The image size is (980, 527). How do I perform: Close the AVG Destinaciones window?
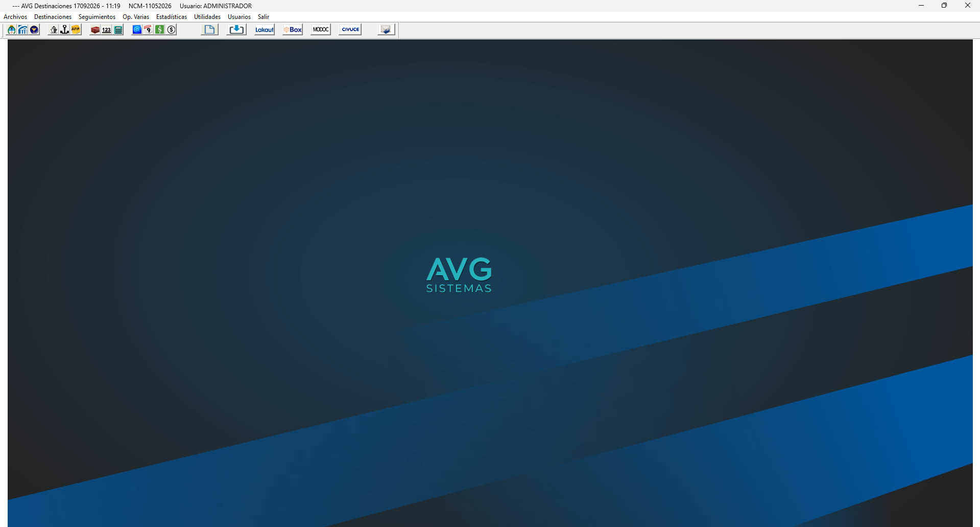point(968,6)
